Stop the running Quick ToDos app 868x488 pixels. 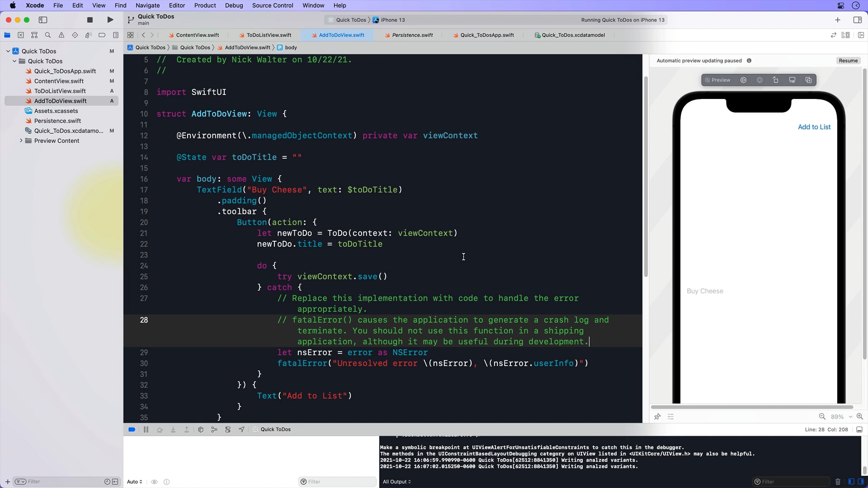90,20
